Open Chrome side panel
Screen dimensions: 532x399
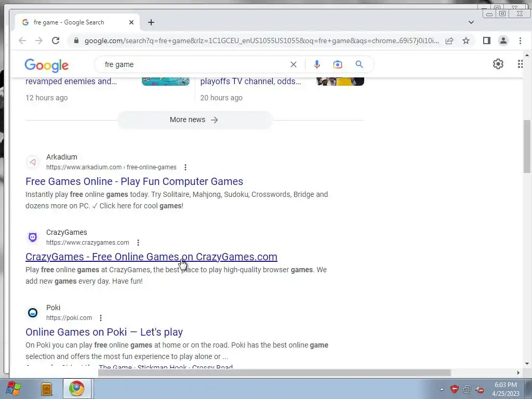[486, 41]
